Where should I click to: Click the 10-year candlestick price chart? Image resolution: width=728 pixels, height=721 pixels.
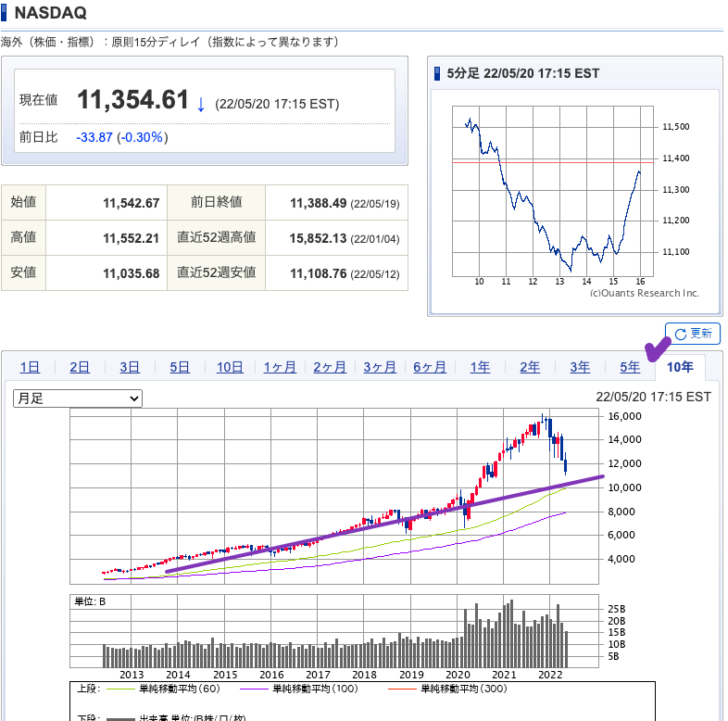(x=334, y=496)
